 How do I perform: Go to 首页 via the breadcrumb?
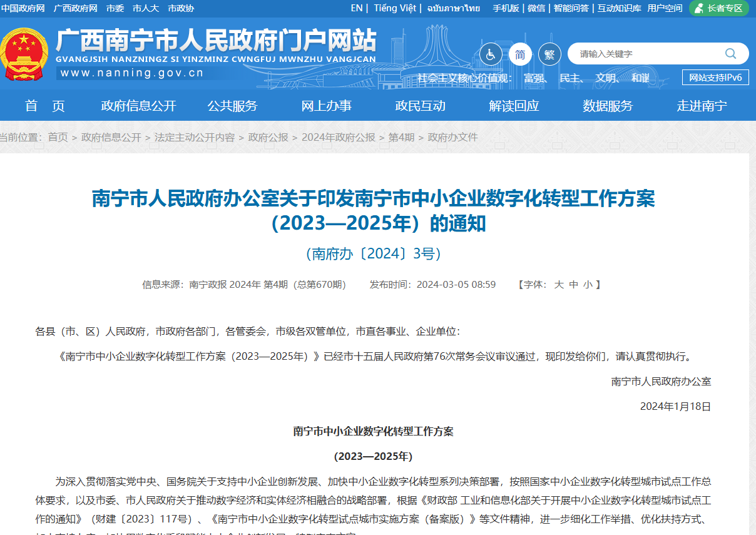[59, 137]
